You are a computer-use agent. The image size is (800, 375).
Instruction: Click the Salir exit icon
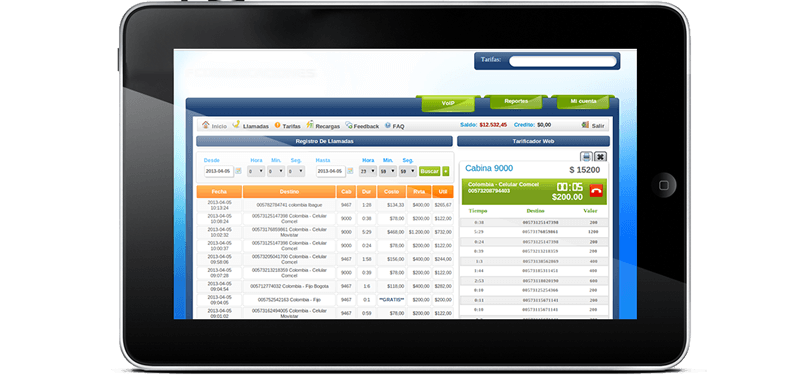click(x=585, y=125)
